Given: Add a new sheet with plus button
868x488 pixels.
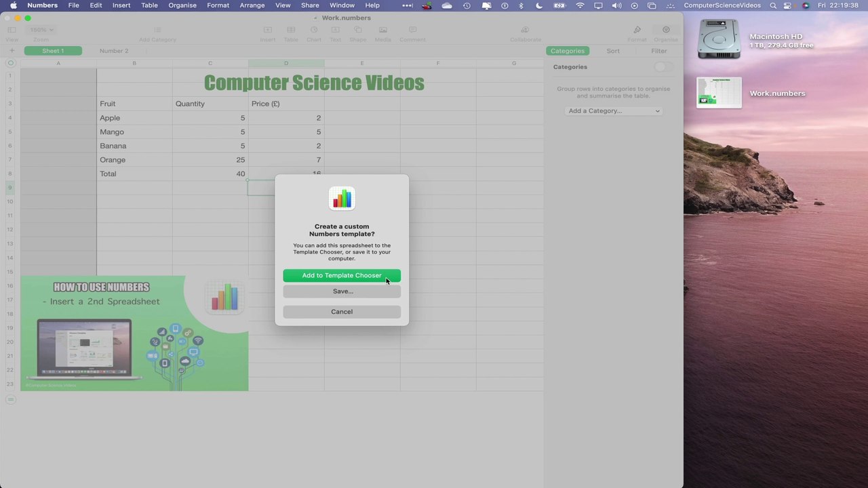Looking at the screenshot, I should pos(12,51).
